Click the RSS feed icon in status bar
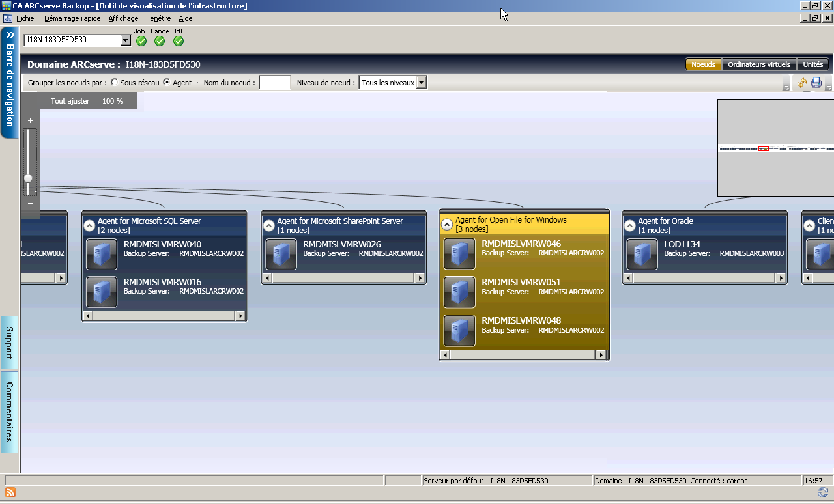834x504 pixels. [10, 492]
